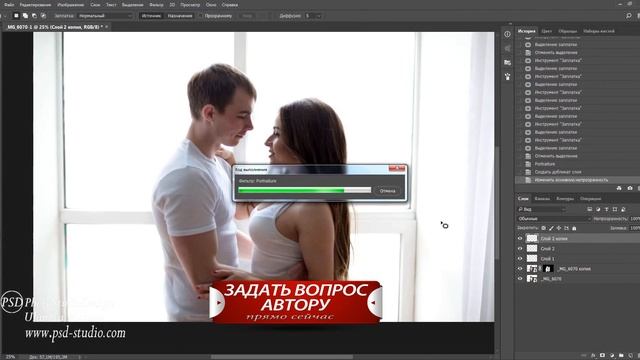Open 'Изображение' menu

click(x=71, y=5)
